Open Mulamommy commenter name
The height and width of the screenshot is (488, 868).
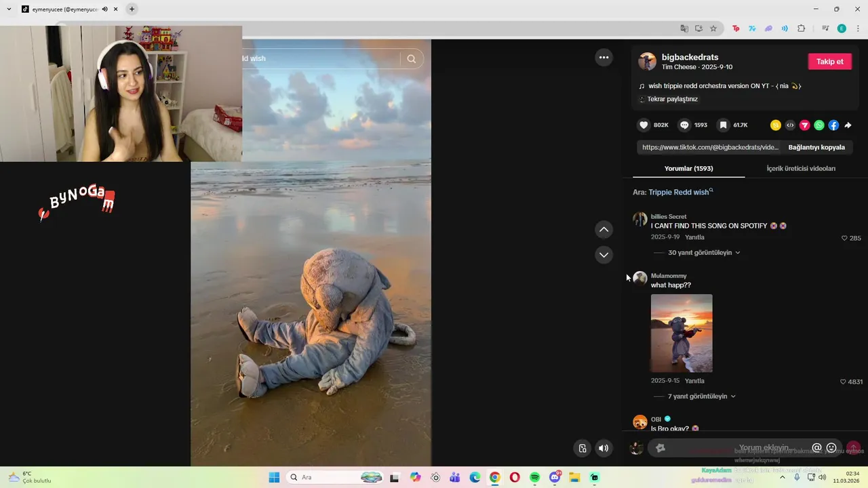pyautogui.click(x=669, y=276)
